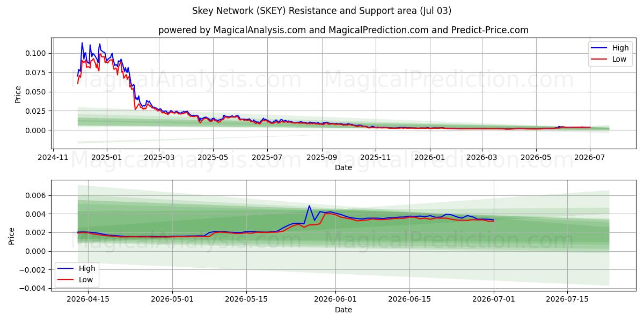
Task: Click the bottom chart y-axis value −0.004
Action: 34,288
